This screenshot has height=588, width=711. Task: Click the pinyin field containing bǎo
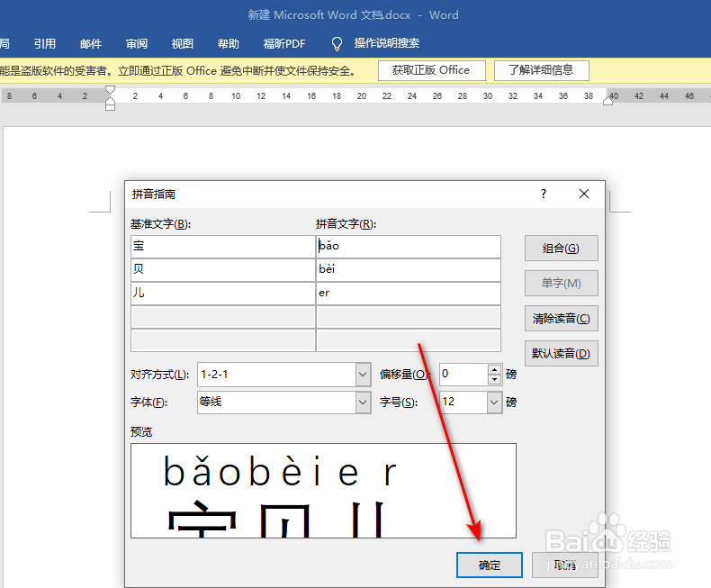tap(409, 247)
